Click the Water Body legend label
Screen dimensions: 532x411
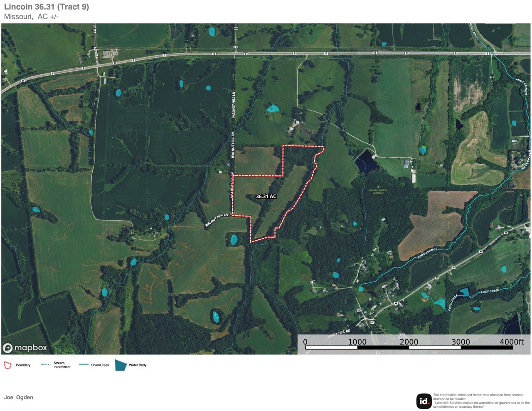[138, 365]
